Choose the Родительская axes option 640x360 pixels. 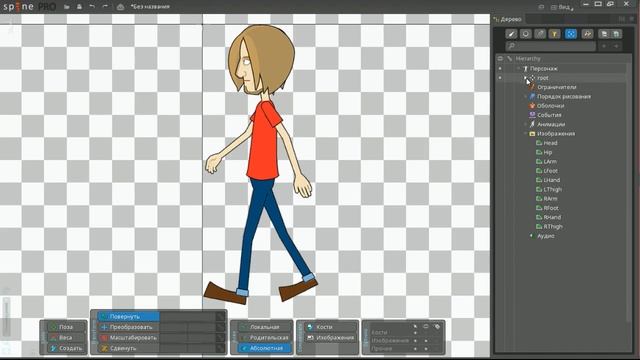[x=265, y=338]
